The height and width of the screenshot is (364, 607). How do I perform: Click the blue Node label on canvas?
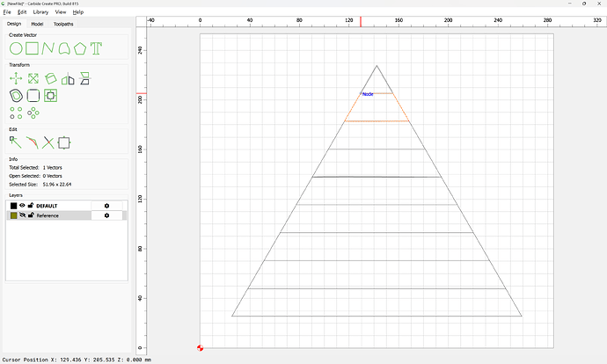368,94
